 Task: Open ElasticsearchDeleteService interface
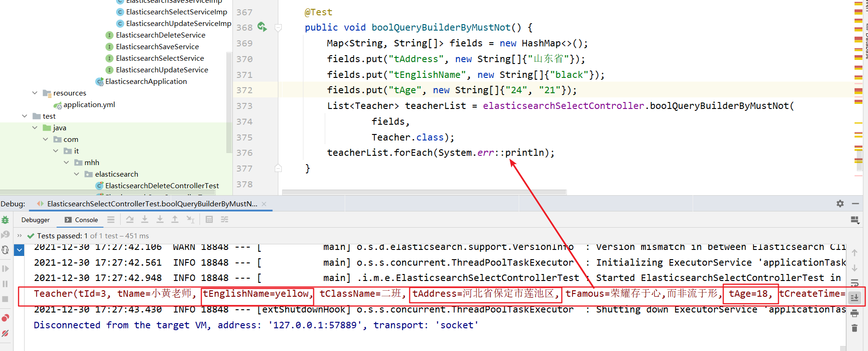[161, 35]
